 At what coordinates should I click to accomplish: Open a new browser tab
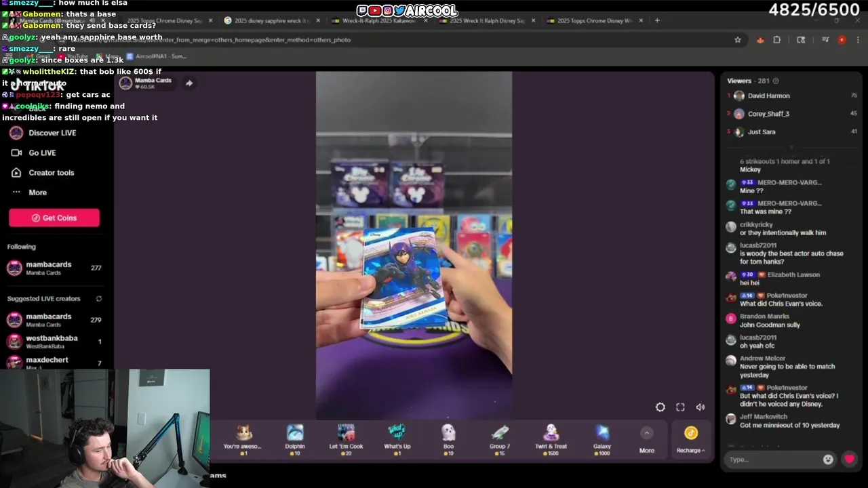[x=656, y=20]
